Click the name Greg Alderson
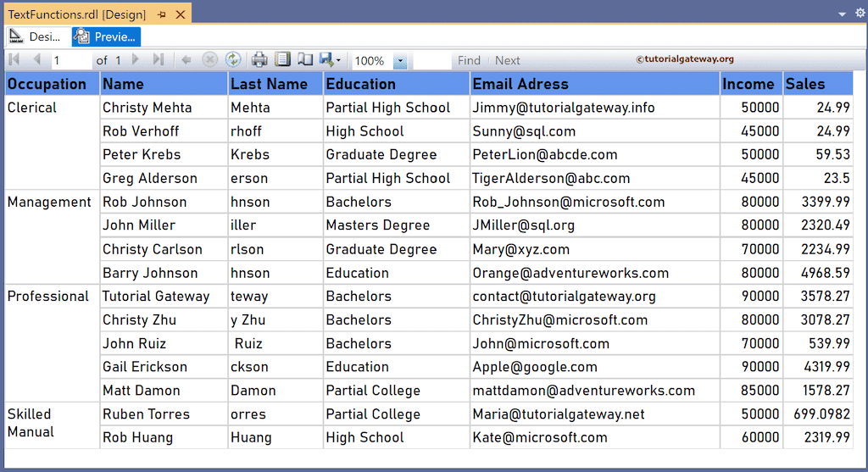Screen dimensions: 868x472 149,178
